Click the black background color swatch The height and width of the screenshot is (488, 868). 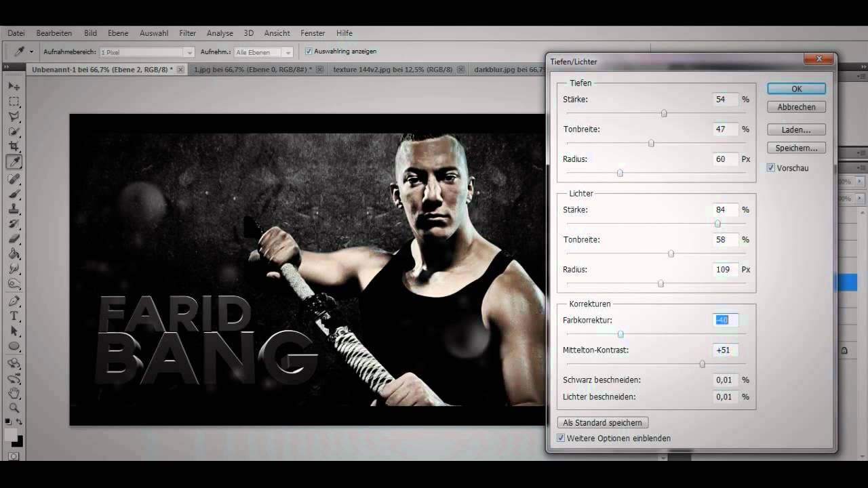pos(18,442)
